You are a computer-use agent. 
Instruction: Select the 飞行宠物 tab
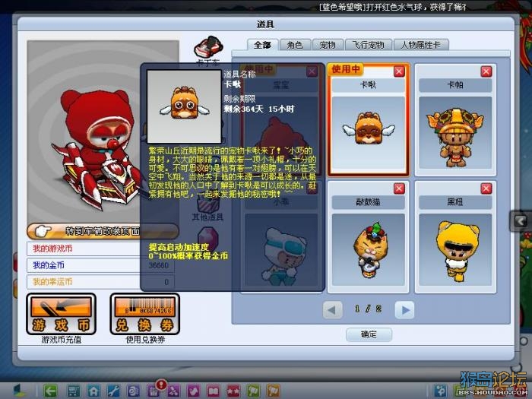click(368, 45)
